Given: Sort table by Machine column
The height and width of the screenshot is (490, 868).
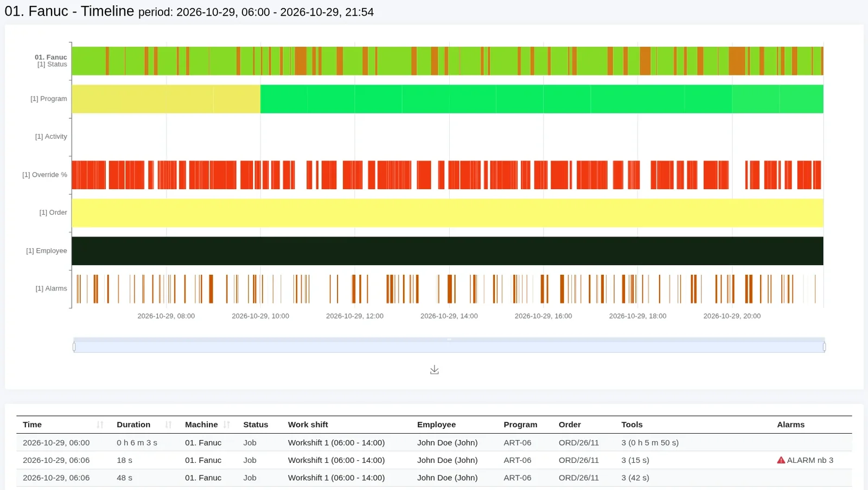Looking at the screenshot, I should click(x=227, y=424).
